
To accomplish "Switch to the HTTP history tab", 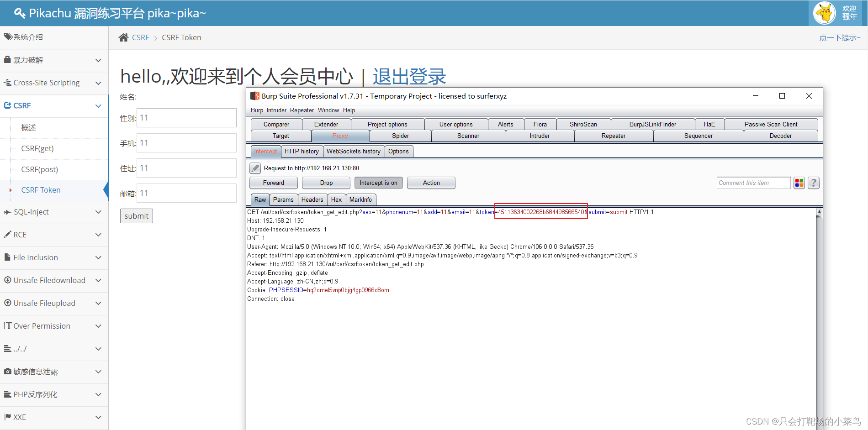I will tap(302, 152).
